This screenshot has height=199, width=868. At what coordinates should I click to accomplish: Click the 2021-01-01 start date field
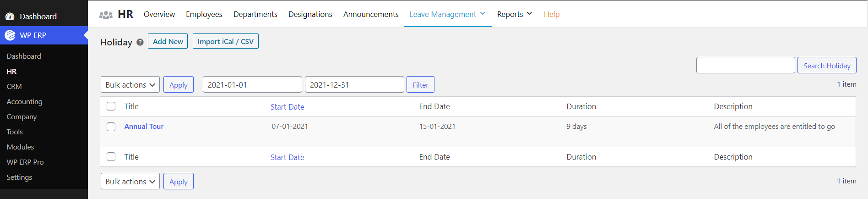[252, 85]
